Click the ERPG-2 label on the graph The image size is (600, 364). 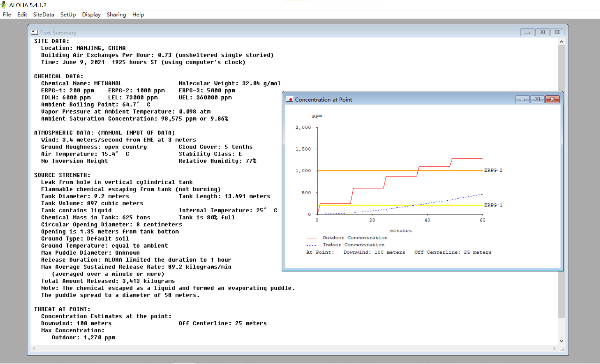tap(493, 170)
